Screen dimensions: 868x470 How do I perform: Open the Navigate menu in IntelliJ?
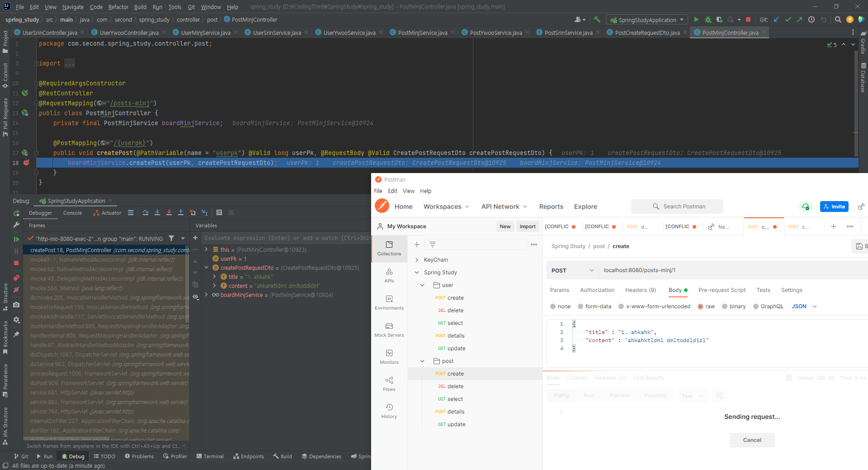(x=73, y=7)
